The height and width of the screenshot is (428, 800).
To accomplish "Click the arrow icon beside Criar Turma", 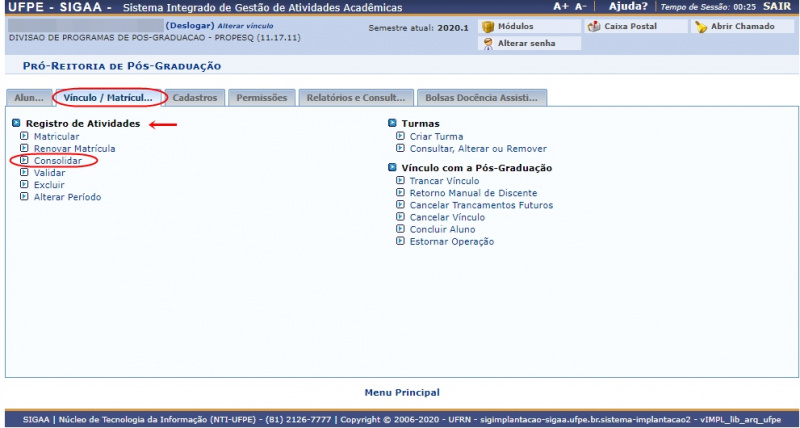I will point(401,136).
